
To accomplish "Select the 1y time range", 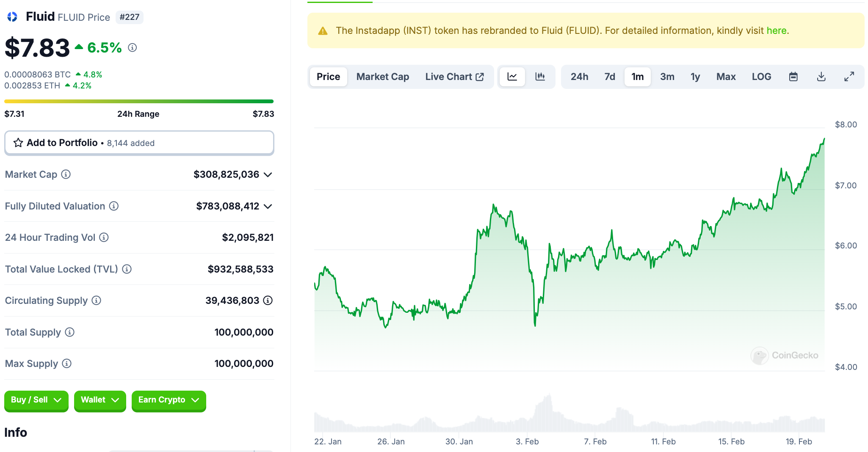I will pyautogui.click(x=695, y=77).
